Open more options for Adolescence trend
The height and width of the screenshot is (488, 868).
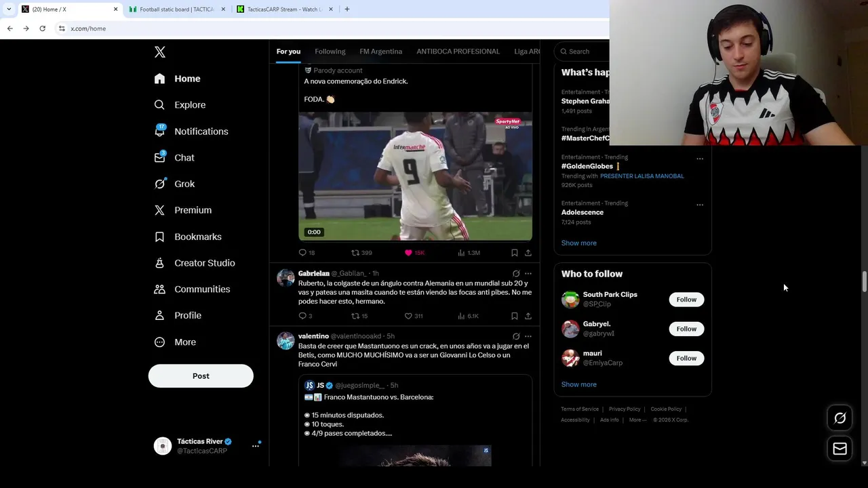pos(700,205)
